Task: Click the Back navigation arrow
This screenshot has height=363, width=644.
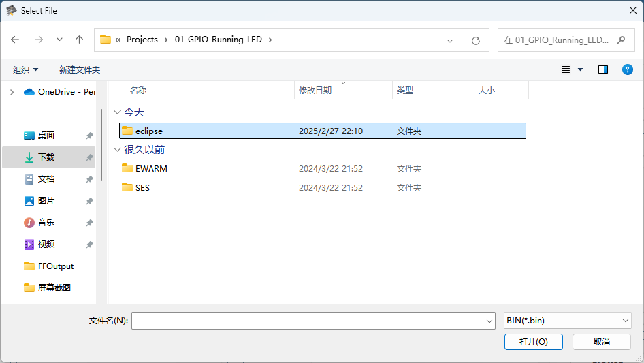Action: coord(15,40)
